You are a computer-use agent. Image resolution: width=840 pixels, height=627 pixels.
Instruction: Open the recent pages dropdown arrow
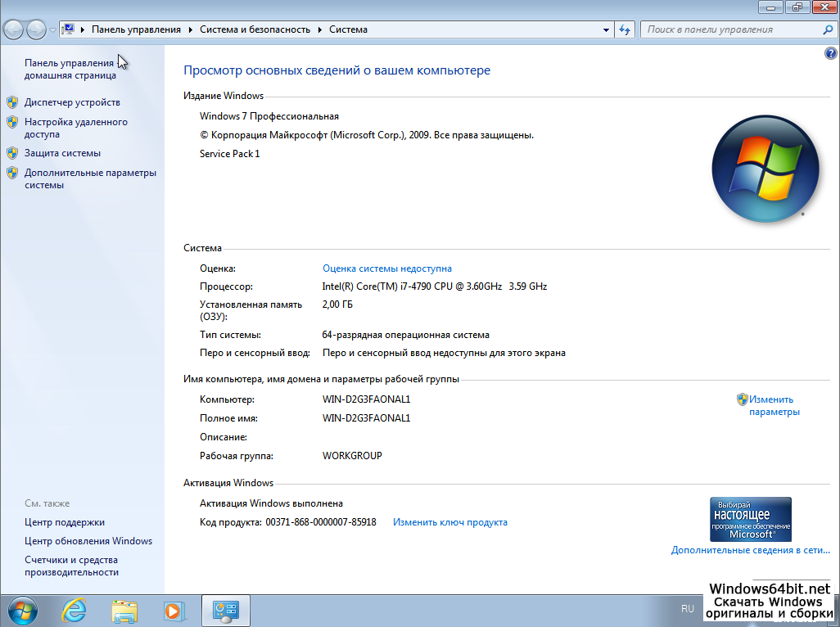click(x=52, y=30)
